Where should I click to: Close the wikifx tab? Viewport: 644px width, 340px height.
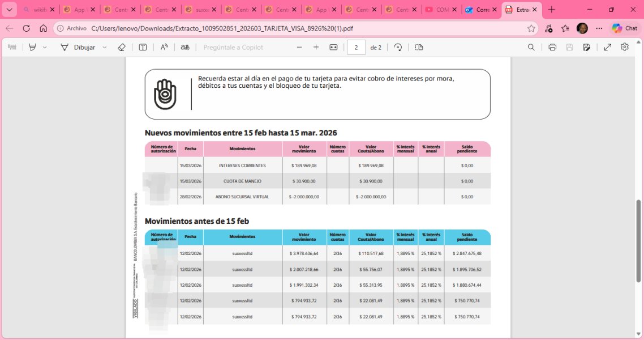click(52, 10)
